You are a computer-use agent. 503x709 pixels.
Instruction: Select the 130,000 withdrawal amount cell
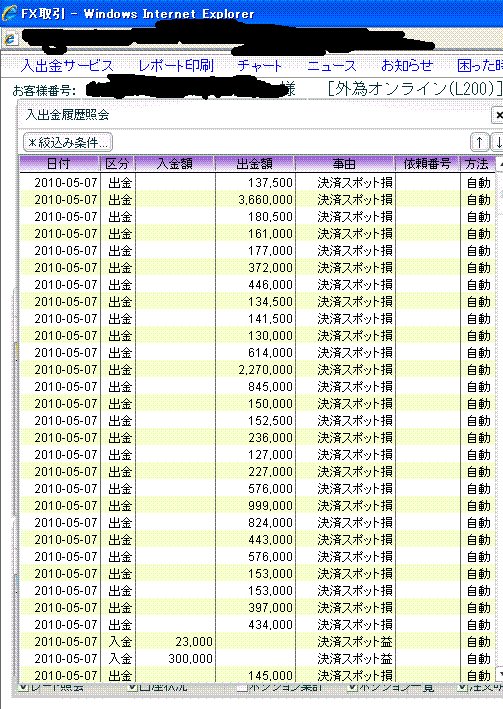click(x=255, y=336)
